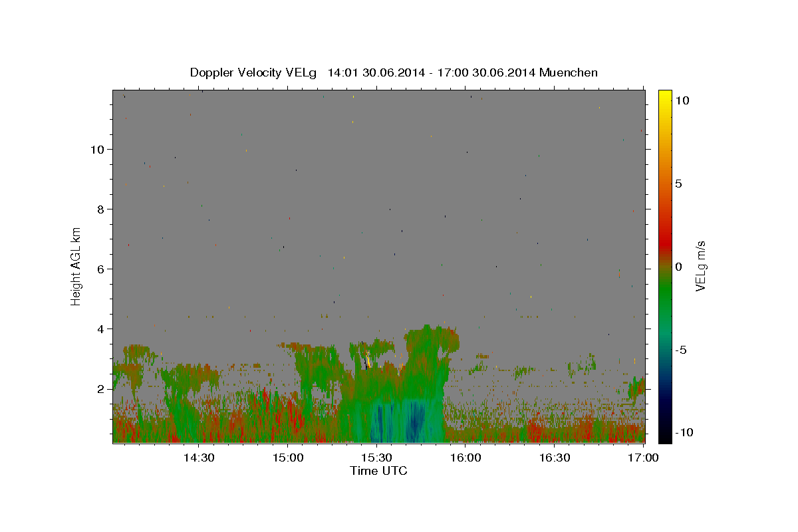Click the 15:30 time tick label
The width and height of the screenshot is (798, 532).
tap(376, 458)
